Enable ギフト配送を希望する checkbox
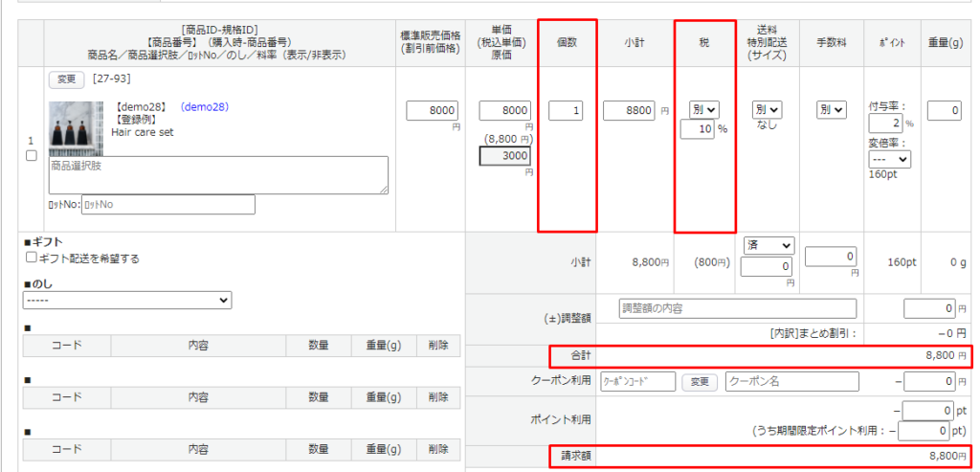This screenshot has height=472, width=980. pyautogui.click(x=30, y=258)
